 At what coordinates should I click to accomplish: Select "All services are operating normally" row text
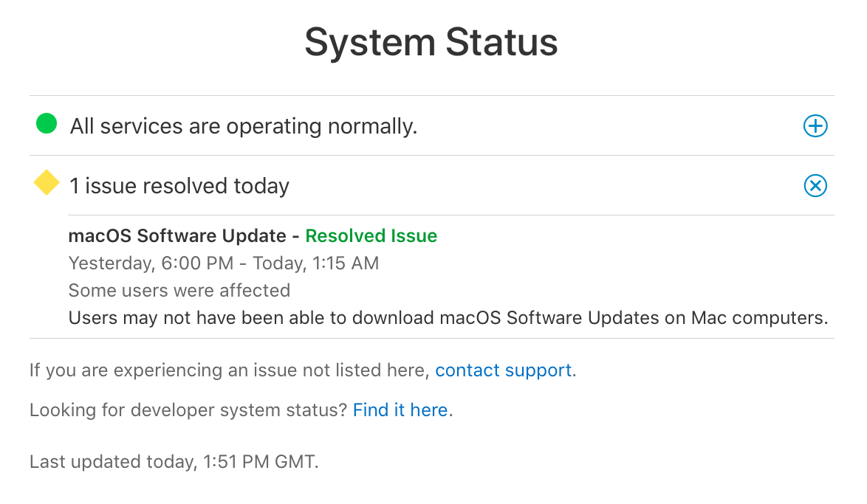pos(244,126)
